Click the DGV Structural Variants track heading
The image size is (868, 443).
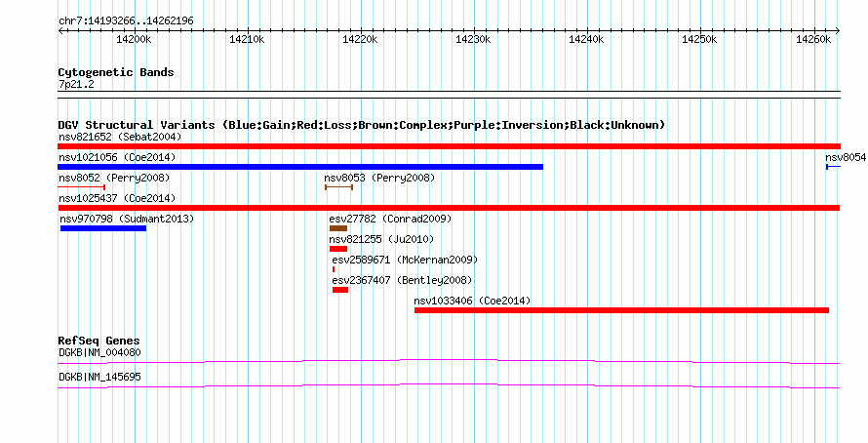pyautogui.click(x=362, y=125)
